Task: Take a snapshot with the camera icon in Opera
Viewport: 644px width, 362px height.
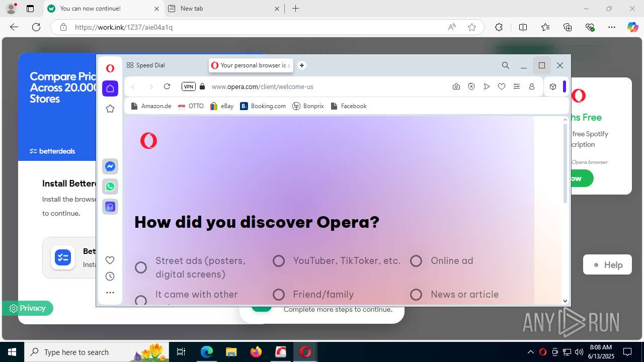Action: pos(456,86)
